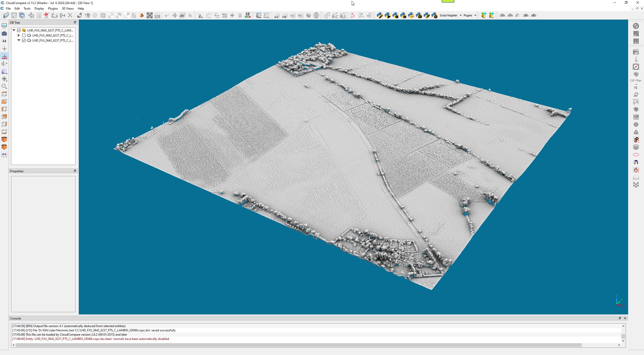Open the SF scalar field color scale icon

pyautogui.click(x=248, y=15)
